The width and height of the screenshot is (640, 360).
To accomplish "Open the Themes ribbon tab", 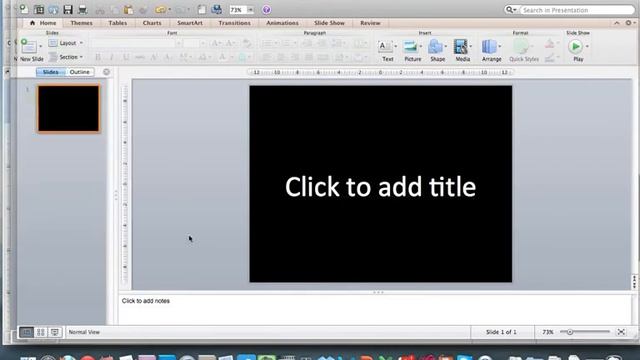I will (81, 23).
